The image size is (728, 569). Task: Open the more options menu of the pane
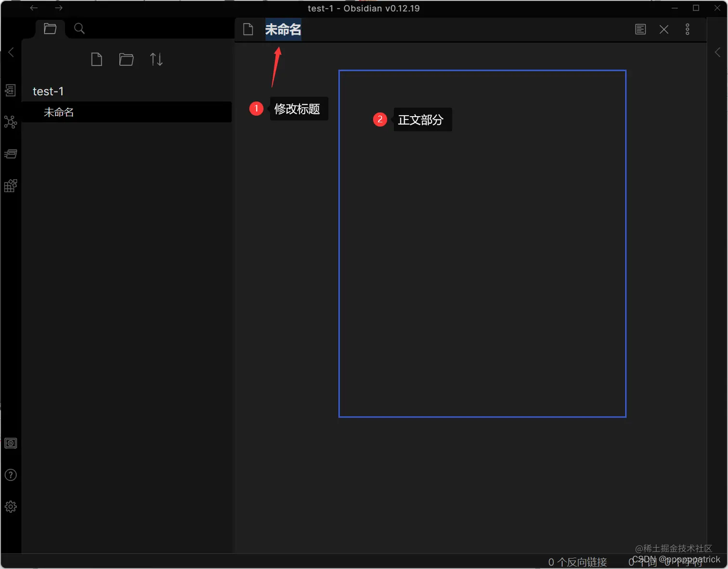688,29
